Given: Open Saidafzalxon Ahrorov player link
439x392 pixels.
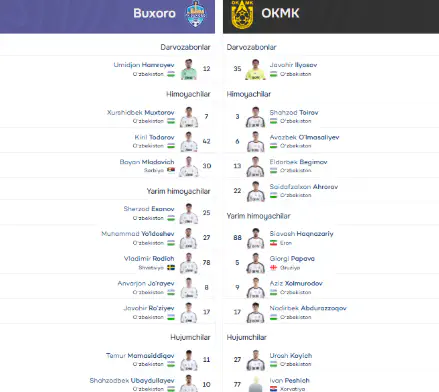Looking at the screenshot, I should coord(304,187).
